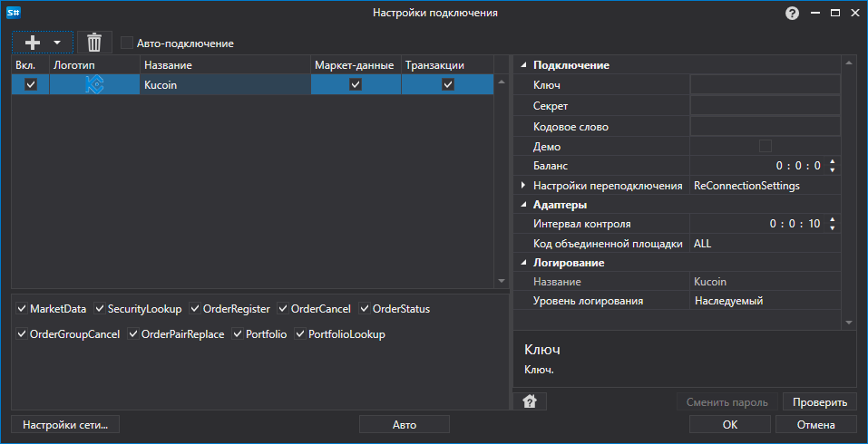Viewport: 868px width, 444px height.
Task: Enable the Демо checkbox
Action: (765, 146)
